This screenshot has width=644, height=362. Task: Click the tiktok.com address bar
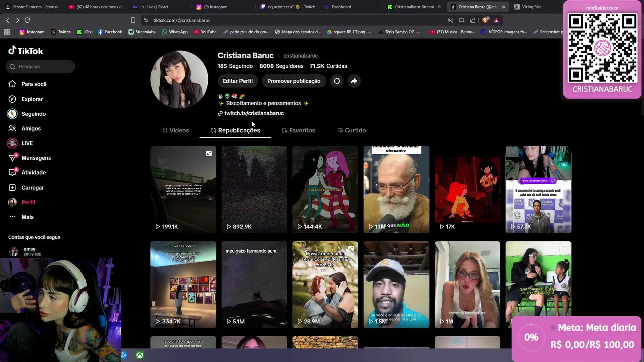292,20
